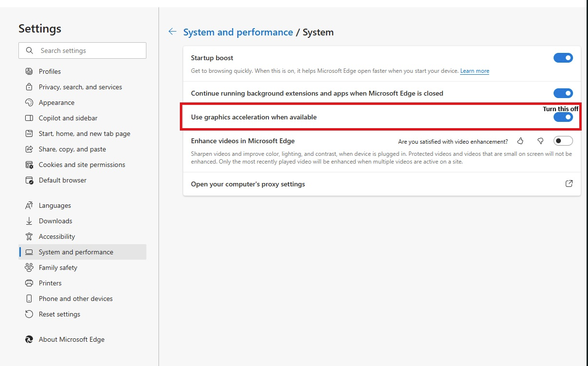The height and width of the screenshot is (366, 588).
Task: Go to Cookies and site permissions
Action: [81, 165]
